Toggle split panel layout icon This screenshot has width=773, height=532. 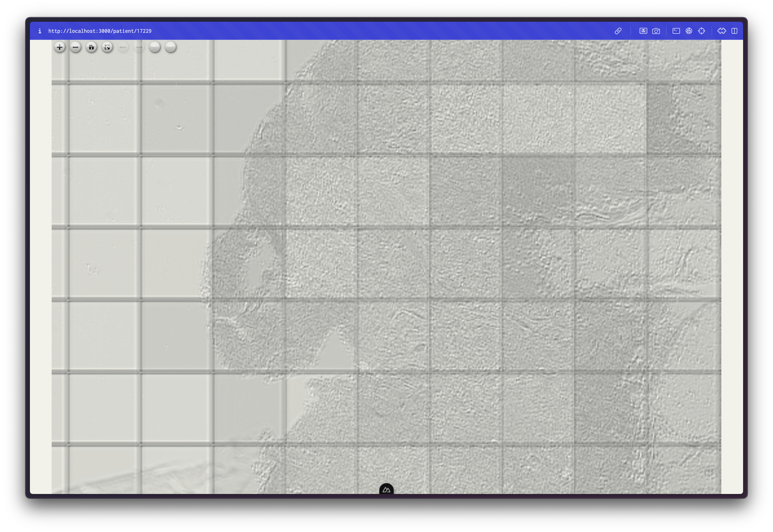734,31
